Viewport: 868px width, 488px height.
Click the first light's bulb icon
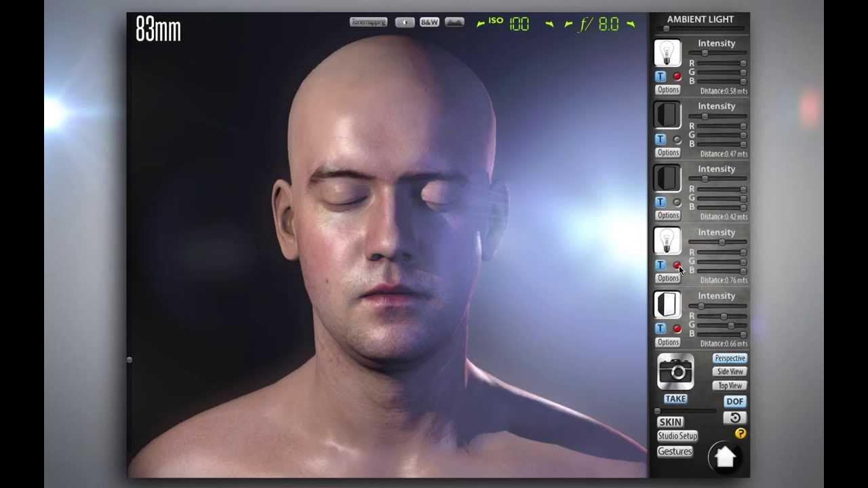click(667, 53)
